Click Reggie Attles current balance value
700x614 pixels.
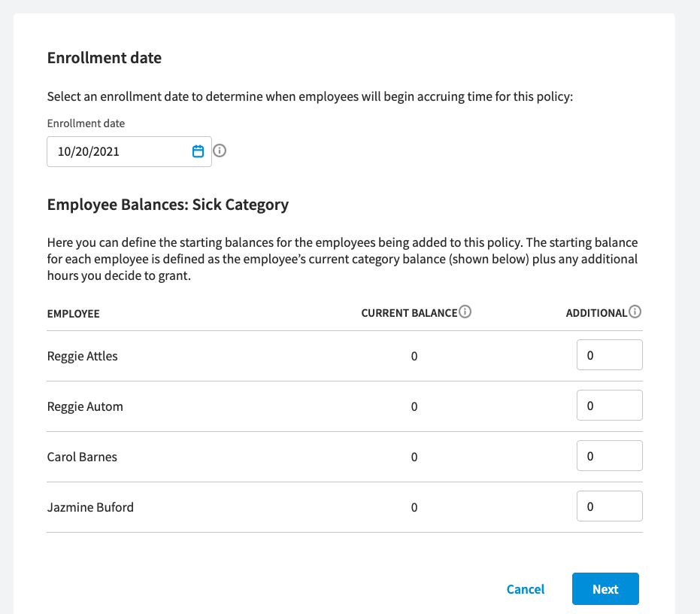414,356
